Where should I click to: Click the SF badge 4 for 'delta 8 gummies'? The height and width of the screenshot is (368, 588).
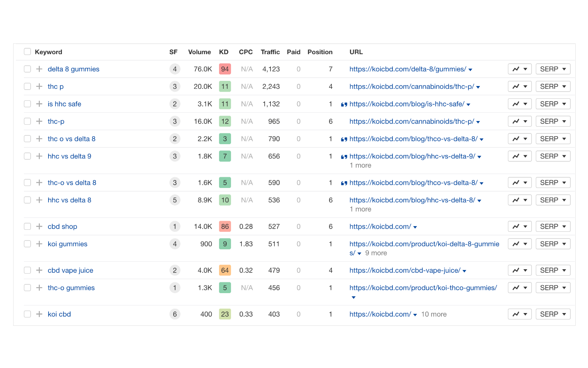point(175,69)
